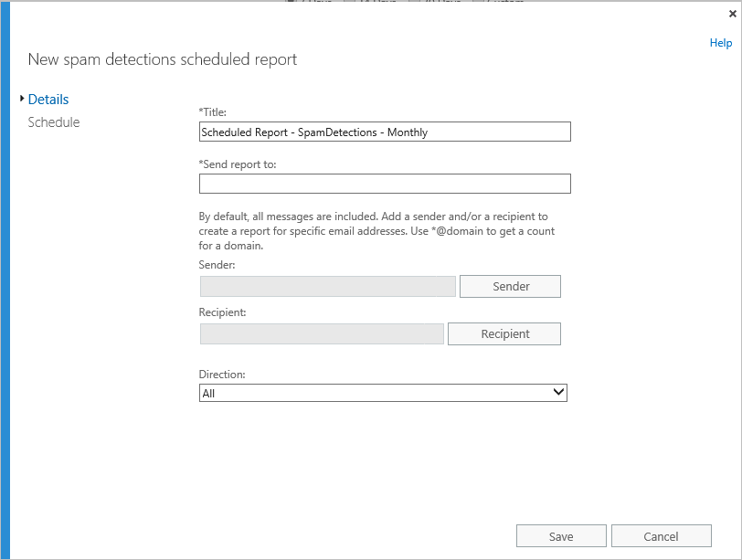Click the Send report to label
Viewport: 742px width, 560px height.
[238, 164]
